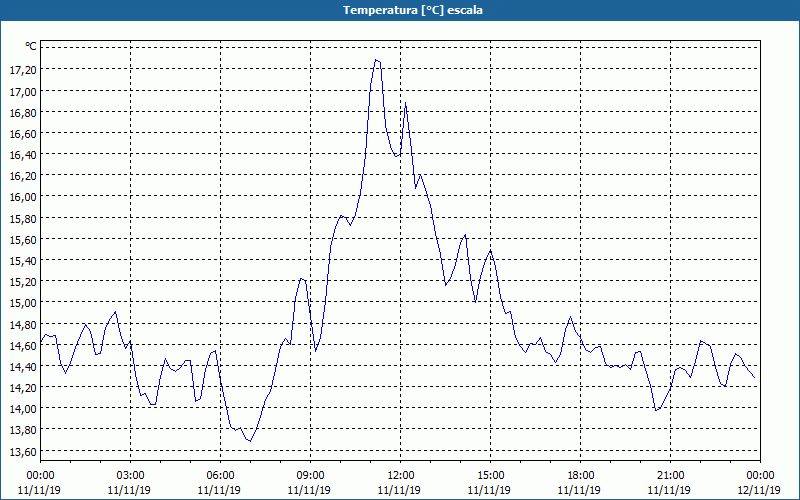Select the 15,00 y-axis value
The image size is (800, 500).
pos(23,303)
